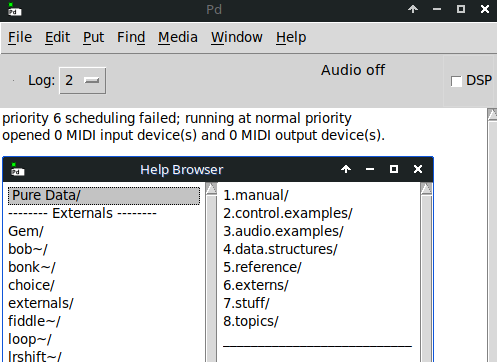Open the Media menu
The image size is (497, 362).
tap(178, 37)
